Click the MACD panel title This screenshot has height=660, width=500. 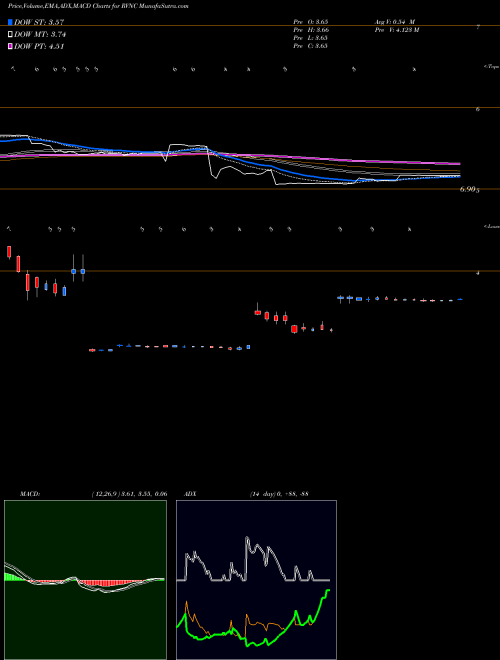pos(30,494)
